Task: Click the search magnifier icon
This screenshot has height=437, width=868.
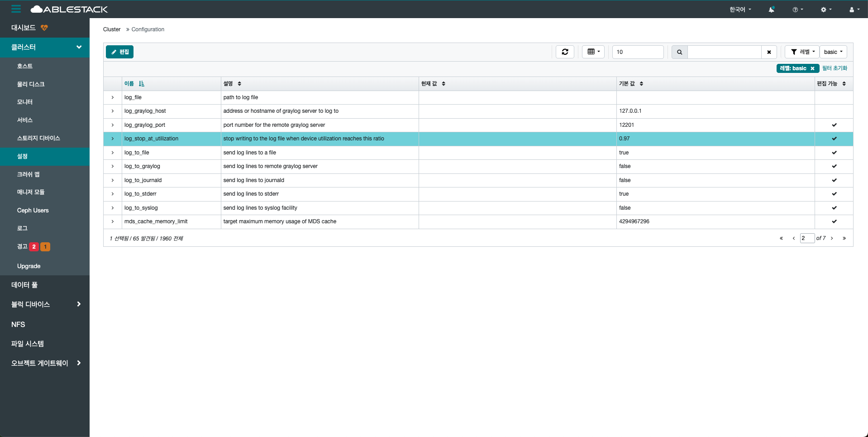Action: (679, 52)
